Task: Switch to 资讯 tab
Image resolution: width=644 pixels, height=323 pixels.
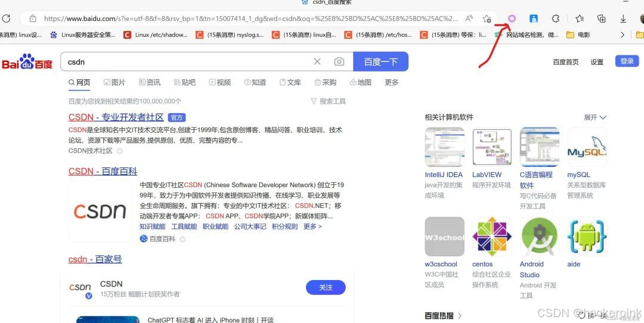Action: click(x=150, y=82)
